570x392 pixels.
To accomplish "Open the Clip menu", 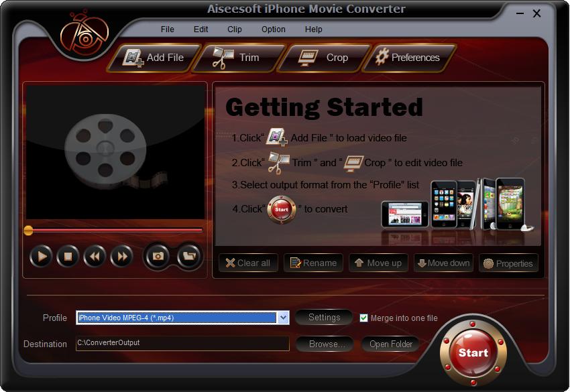I will pyautogui.click(x=235, y=29).
